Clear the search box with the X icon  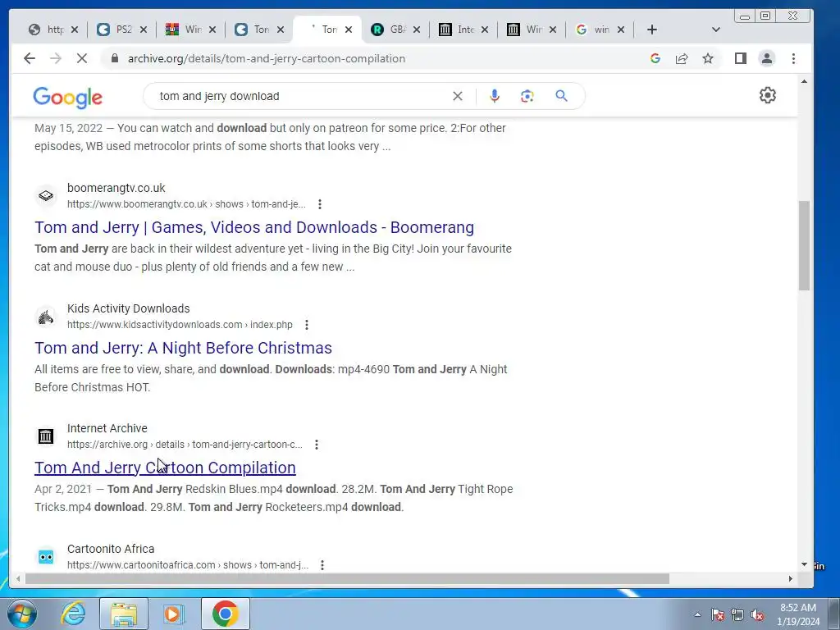tap(458, 96)
